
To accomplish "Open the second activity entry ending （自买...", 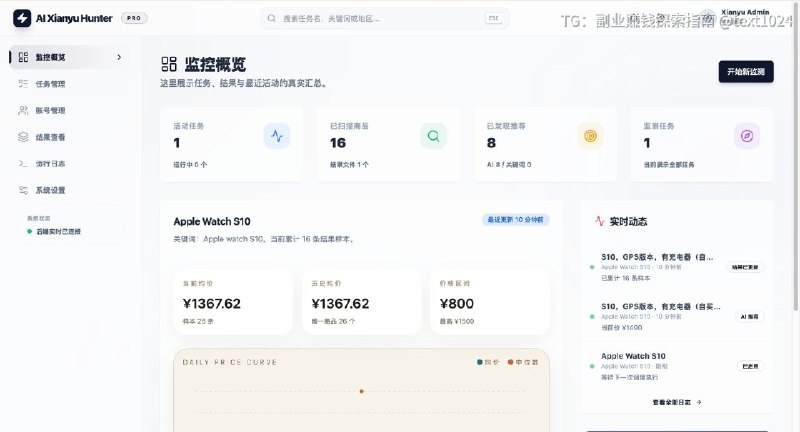I will point(677,317).
